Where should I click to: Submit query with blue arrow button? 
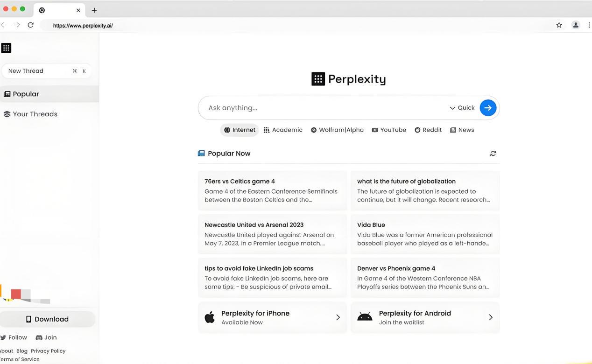coord(488,108)
